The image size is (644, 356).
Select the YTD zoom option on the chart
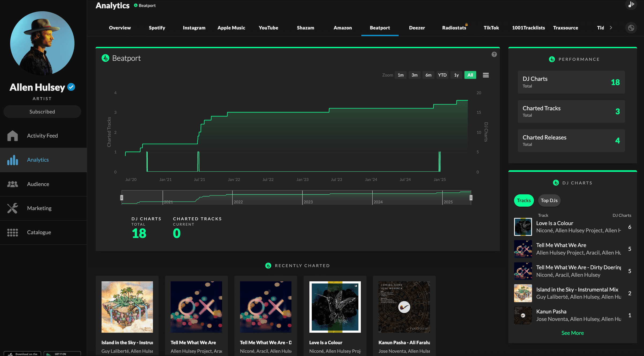(442, 75)
